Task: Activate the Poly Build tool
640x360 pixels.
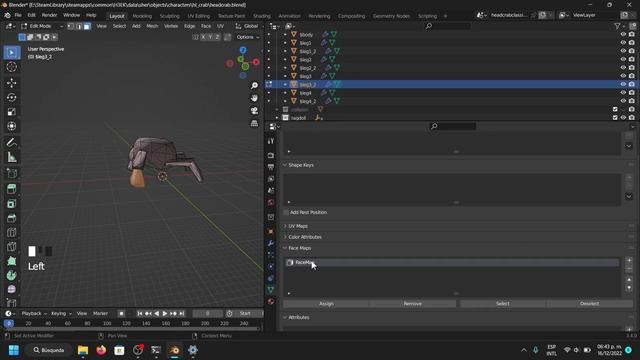Action: pos(11,261)
